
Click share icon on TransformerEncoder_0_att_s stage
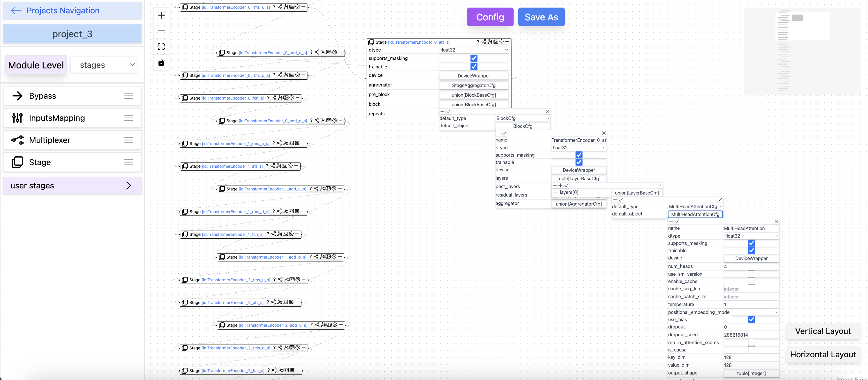click(x=484, y=42)
